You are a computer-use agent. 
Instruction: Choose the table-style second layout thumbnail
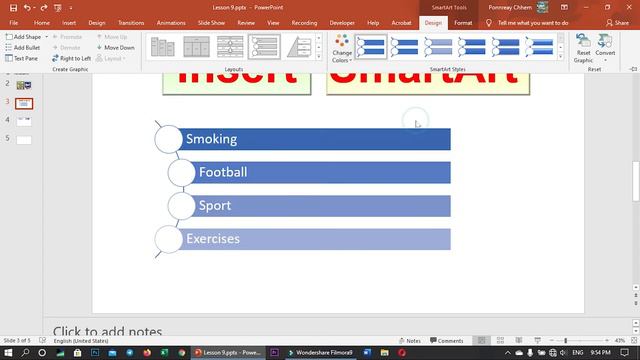tap(196, 47)
